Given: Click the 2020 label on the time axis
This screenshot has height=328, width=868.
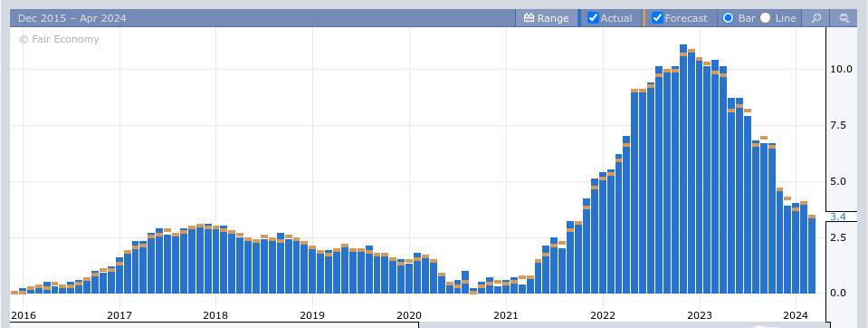Looking at the screenshot, I should coord(410,315).
